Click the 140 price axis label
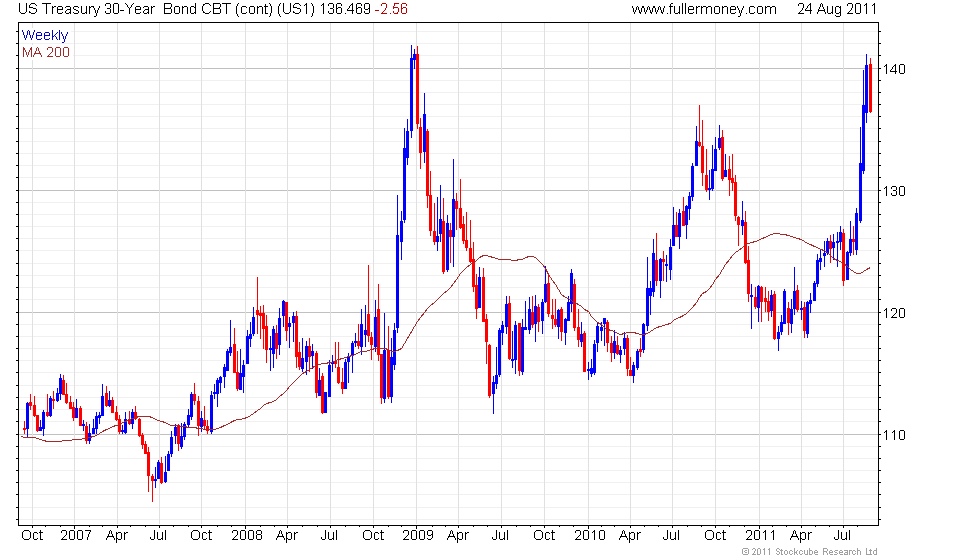The width and height of the screenshot is (960, 560). (x=894, y=69)
